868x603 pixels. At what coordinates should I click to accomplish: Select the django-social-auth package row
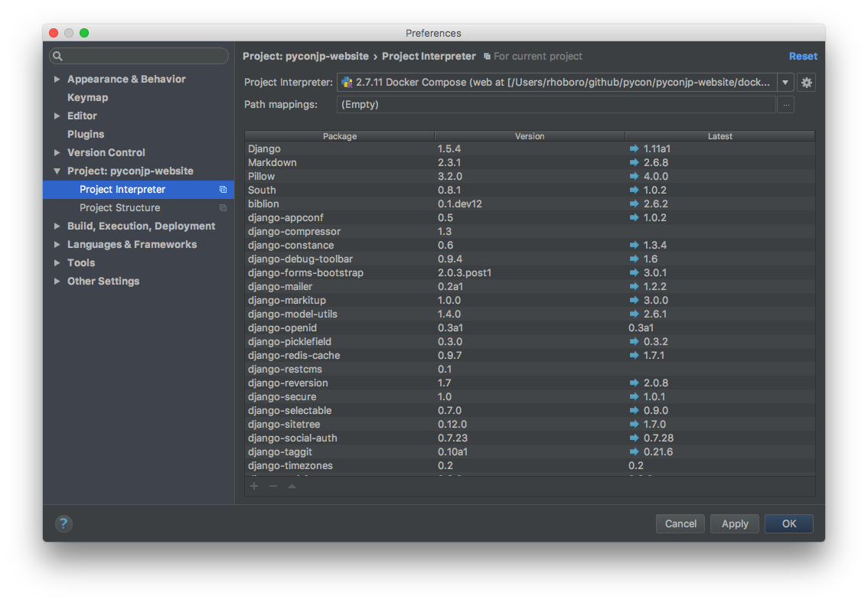coord(530,438)
